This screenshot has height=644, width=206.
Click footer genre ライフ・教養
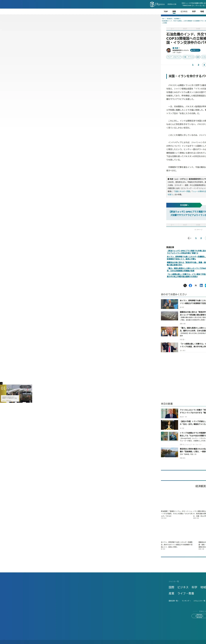tap(186, 594)
